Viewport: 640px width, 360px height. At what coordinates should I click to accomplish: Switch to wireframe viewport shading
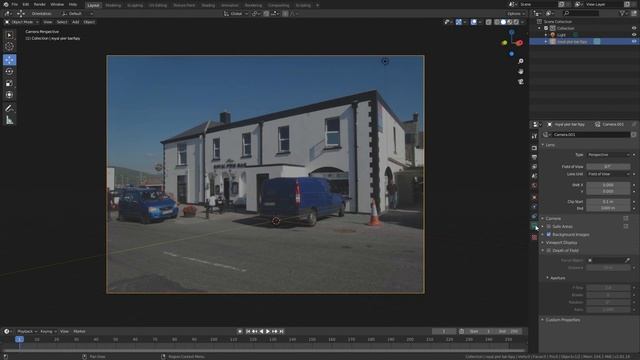497,22
